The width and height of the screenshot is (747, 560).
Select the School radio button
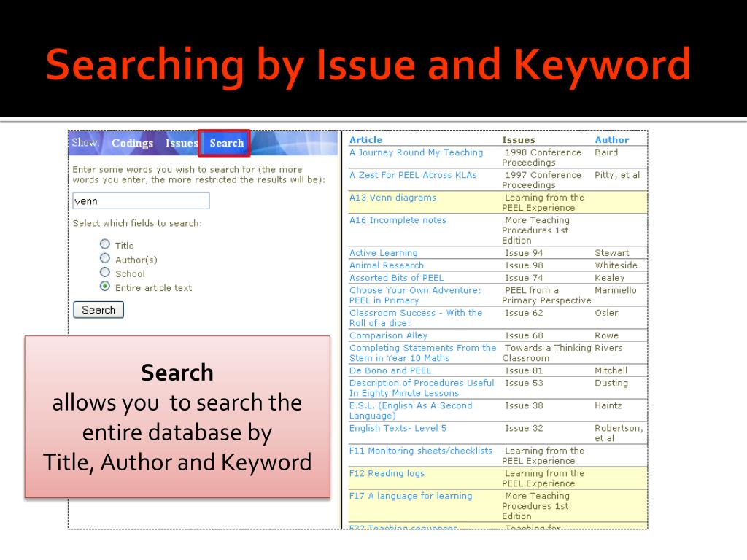click(105, 272)
